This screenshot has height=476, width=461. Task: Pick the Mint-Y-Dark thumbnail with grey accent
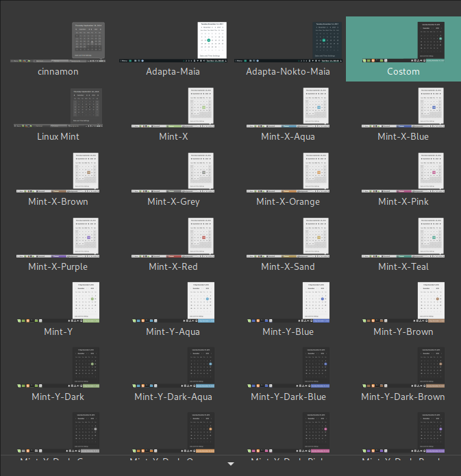(x=58, y=433)
